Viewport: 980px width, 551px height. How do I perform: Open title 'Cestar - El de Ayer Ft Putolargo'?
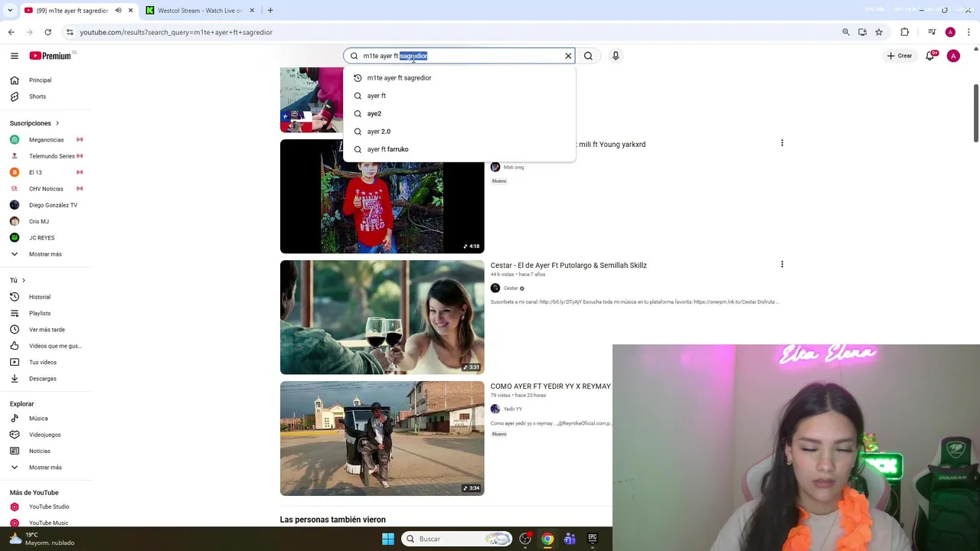point(568,266)
